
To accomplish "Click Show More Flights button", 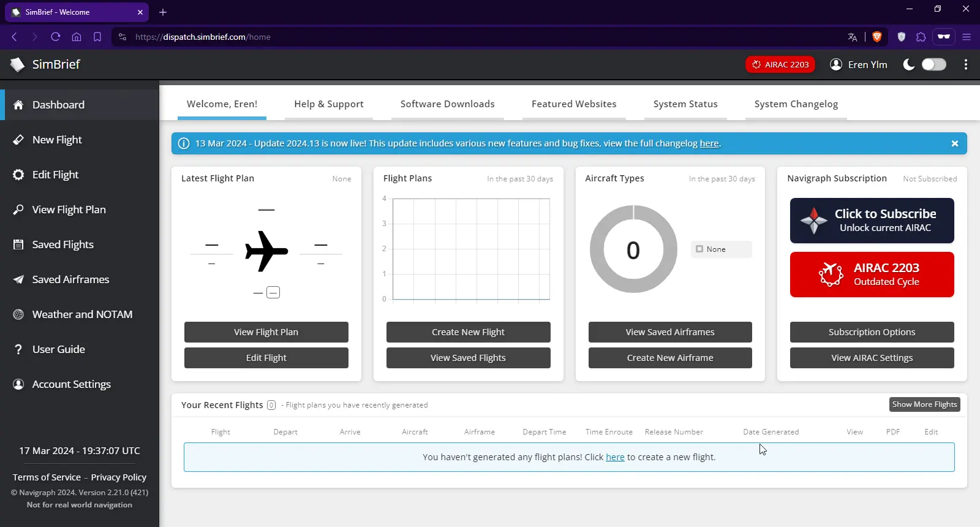I will click(x=925, y=404).
